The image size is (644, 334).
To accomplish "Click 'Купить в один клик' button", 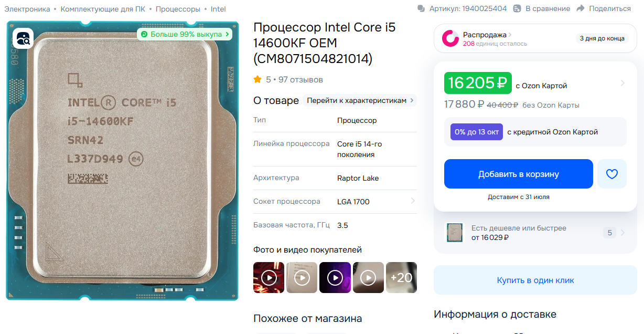I will pos(535,280).
